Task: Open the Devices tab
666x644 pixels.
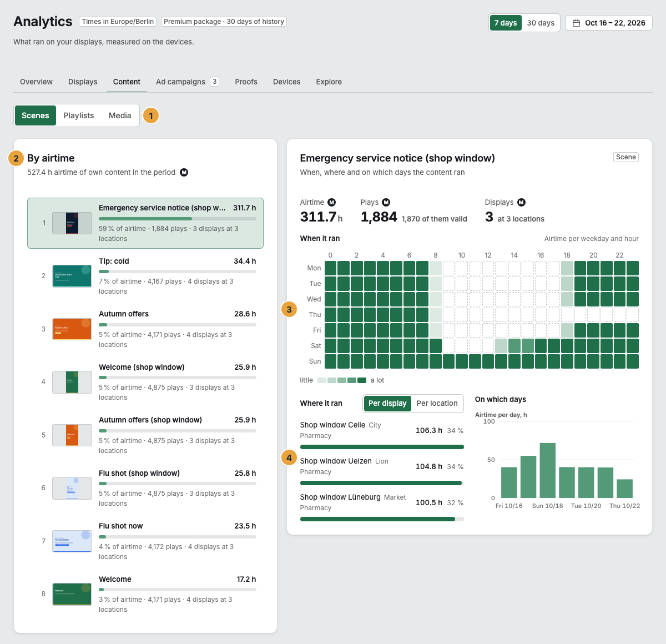Action: coord(286,82)
